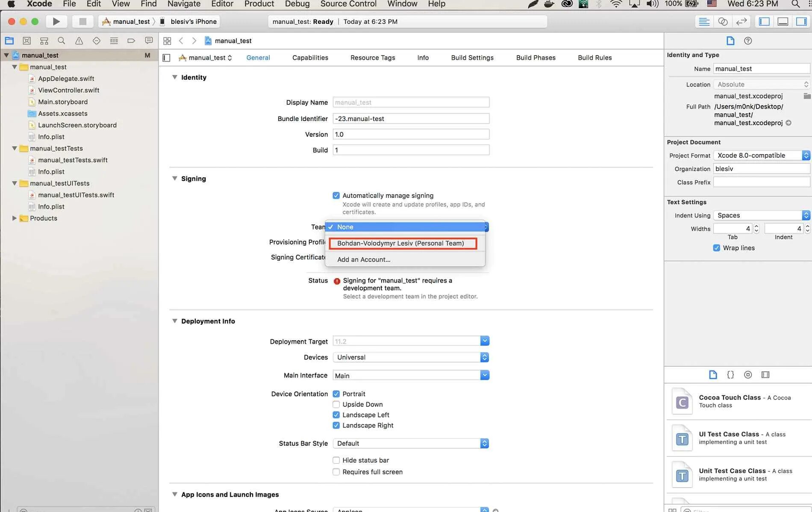Open the Status Bar Style dropdown
812x512 pixels.
click(484, 443)
